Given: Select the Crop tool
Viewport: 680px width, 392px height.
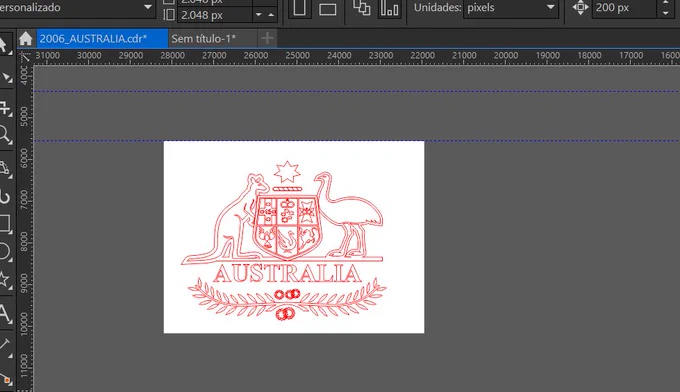Looking at the screenshot, I should tap(5, 108).
